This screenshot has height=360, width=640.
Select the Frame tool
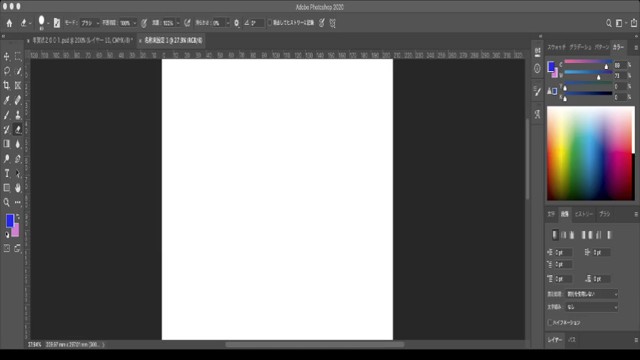click(18, 85)
